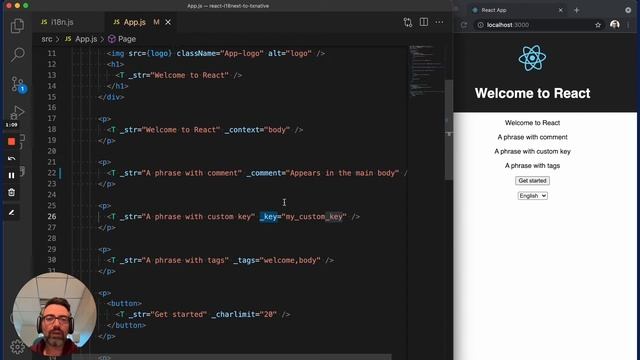The image size is (640, 360).
Task: Click 'A phrase with custom key' text in browser
Action: click(532, 151)
